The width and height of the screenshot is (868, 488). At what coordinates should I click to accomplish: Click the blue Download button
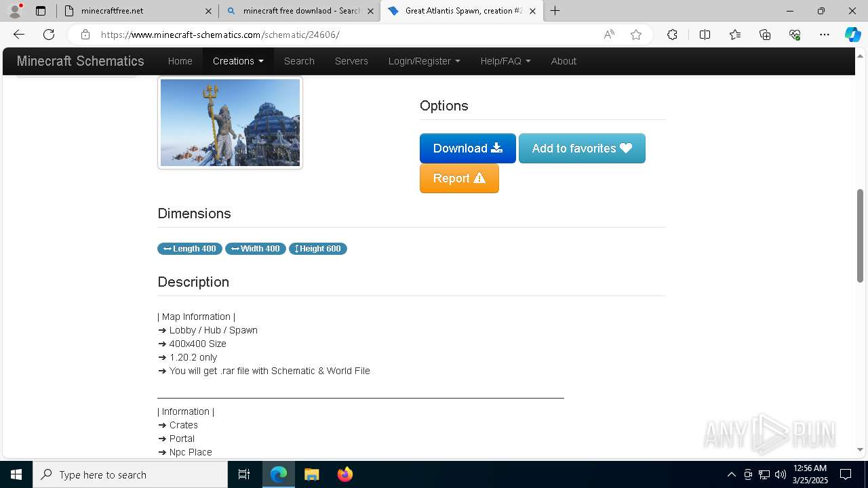coord(468,148)
